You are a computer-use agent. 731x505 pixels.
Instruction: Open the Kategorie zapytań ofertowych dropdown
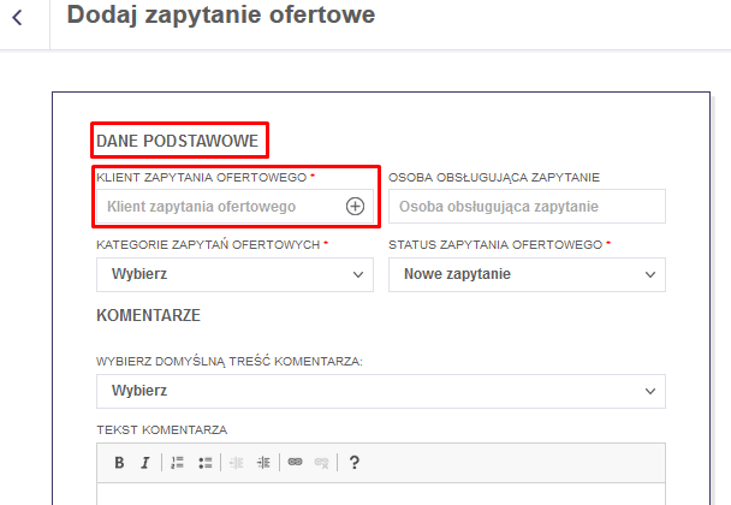pyautogui.click(x=234, y=275)
